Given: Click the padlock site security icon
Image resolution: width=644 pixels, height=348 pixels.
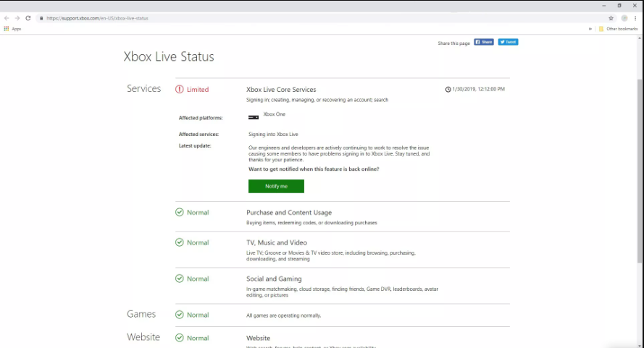Looking at the screenshot, I should point(41,18).
